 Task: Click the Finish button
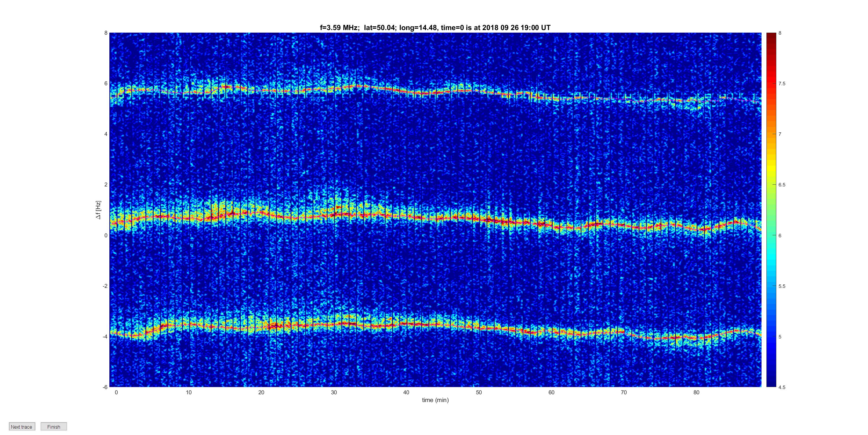54,427
